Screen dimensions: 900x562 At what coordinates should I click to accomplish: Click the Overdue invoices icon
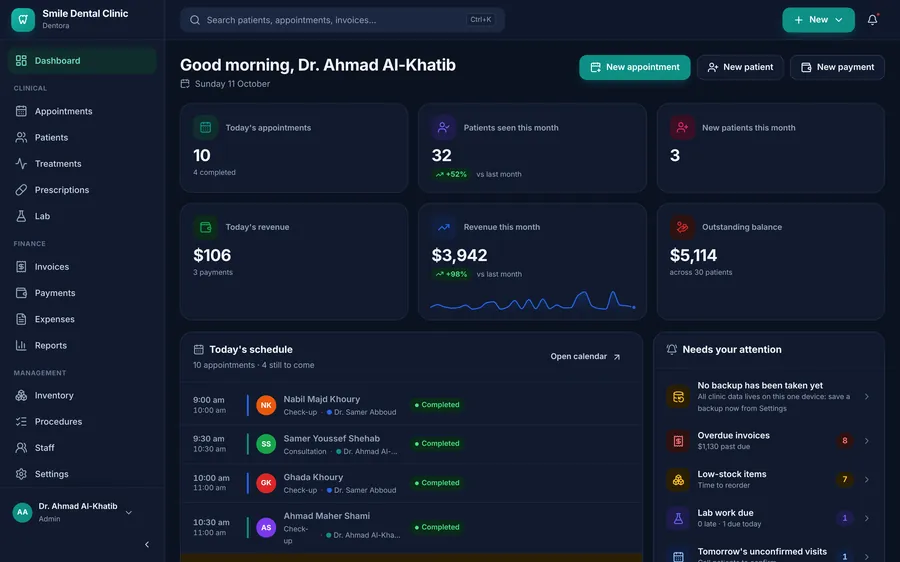678,441
